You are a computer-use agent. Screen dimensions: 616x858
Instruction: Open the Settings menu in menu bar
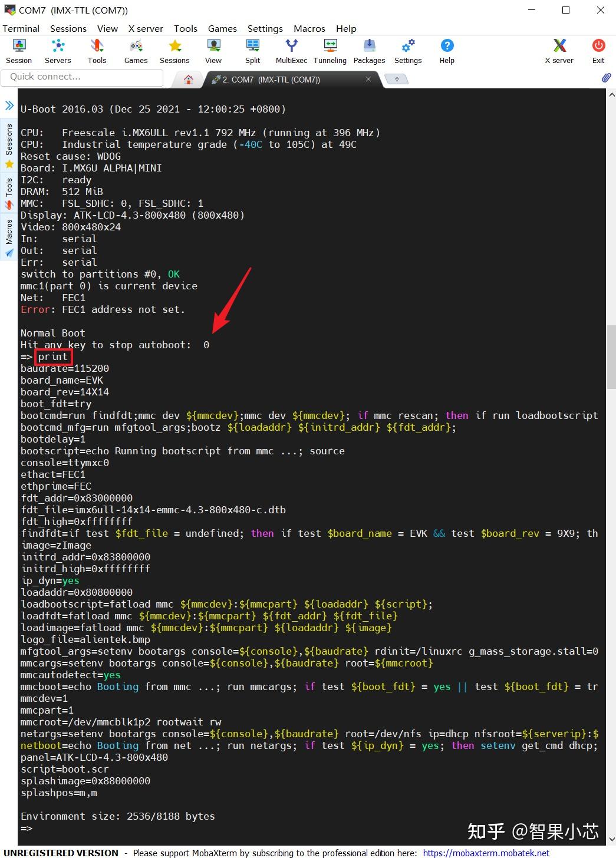click(x=265, y=28)
